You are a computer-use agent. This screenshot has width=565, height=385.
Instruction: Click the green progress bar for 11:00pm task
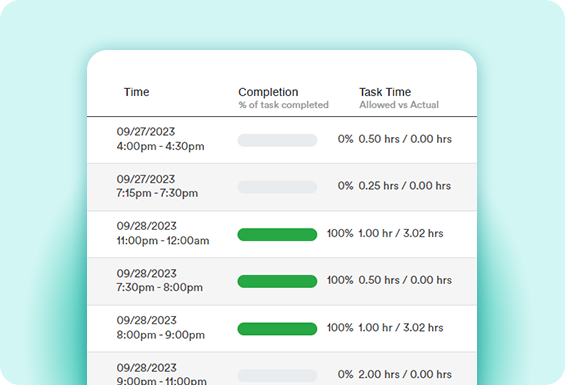pos(277,234)
